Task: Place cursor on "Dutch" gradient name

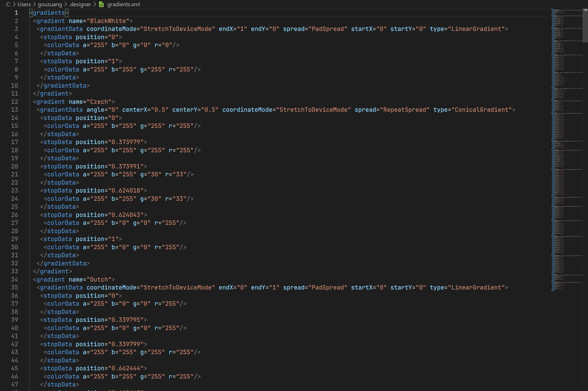Action: point(99,279)
